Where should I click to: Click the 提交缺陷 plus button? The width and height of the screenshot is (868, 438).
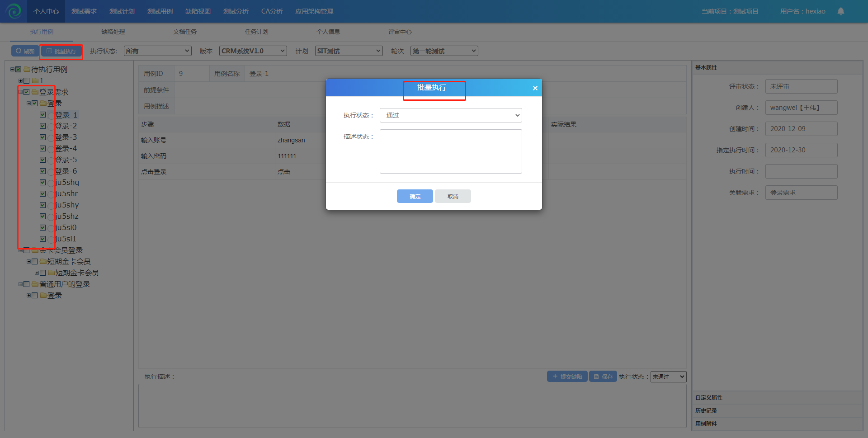(x=567, y=377)
